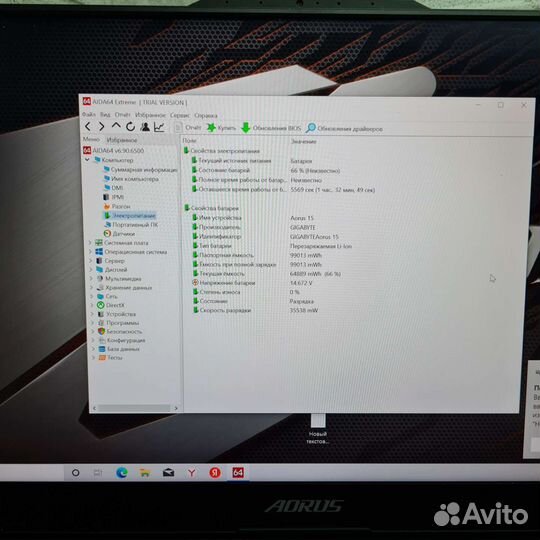Go forward with the right arrow
The width and height of the screenshot is (540, 540).
(101, 127)
